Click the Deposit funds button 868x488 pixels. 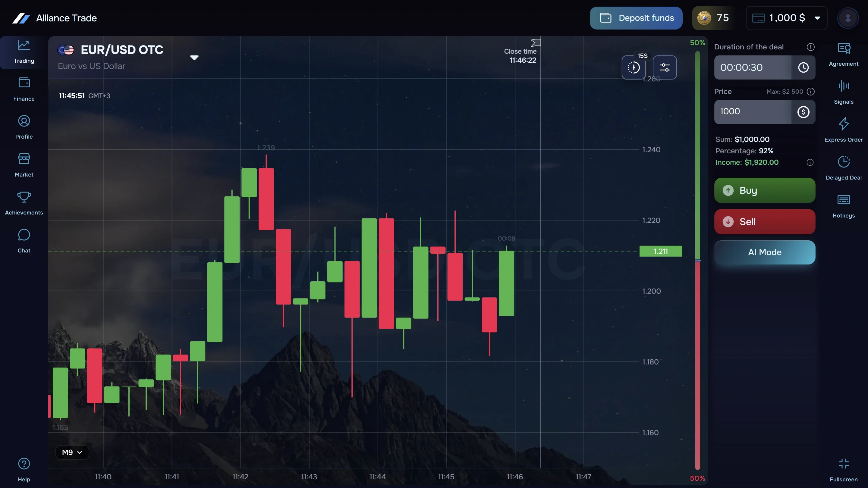(x=636, y=18)
